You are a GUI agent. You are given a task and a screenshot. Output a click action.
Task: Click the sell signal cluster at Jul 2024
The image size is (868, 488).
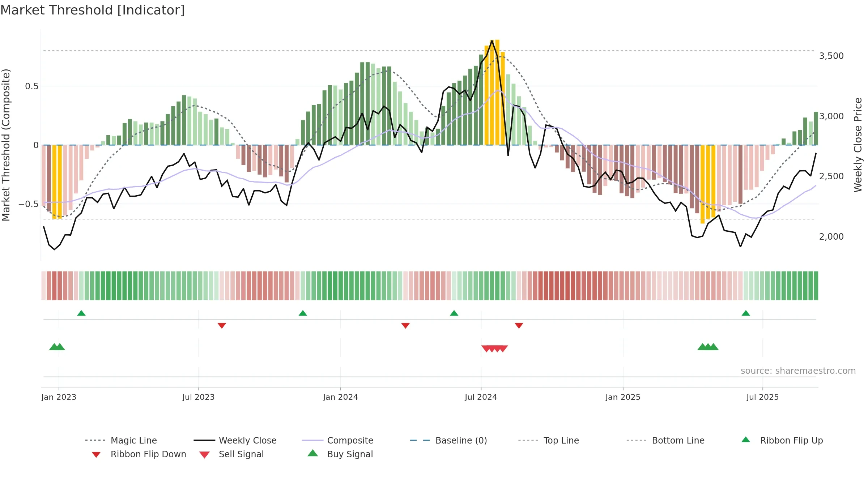point(494,348)
